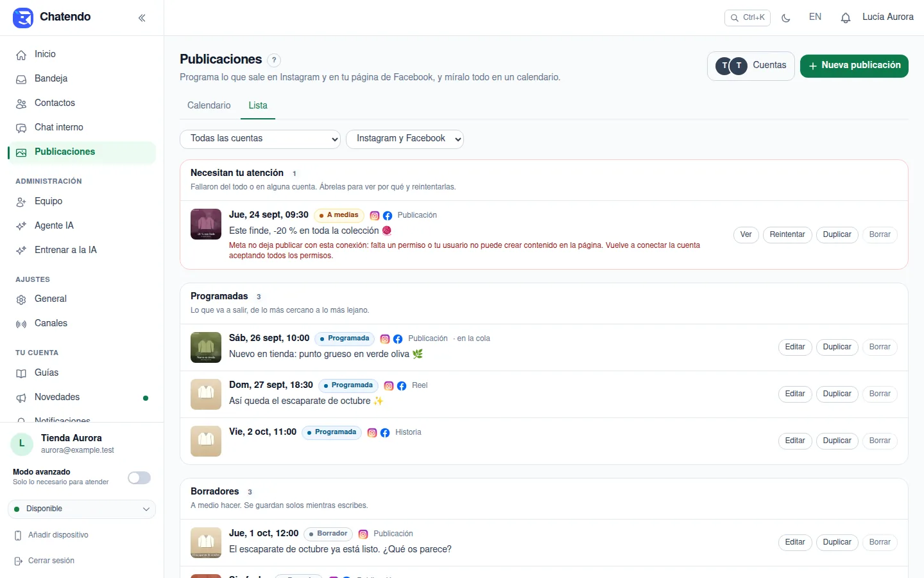
Task: Open Publicaciones in the sidebar
Action: coord(81,152)
